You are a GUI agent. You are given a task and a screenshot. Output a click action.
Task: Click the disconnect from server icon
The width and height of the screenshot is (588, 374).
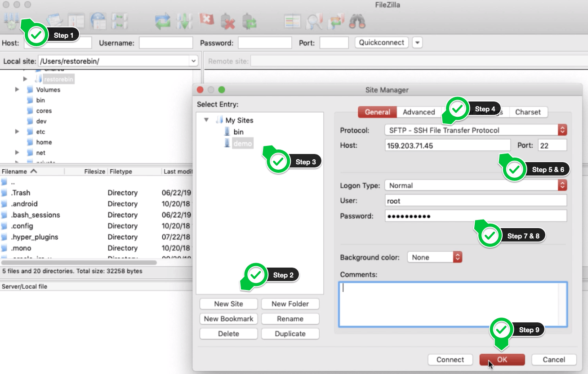228,21
